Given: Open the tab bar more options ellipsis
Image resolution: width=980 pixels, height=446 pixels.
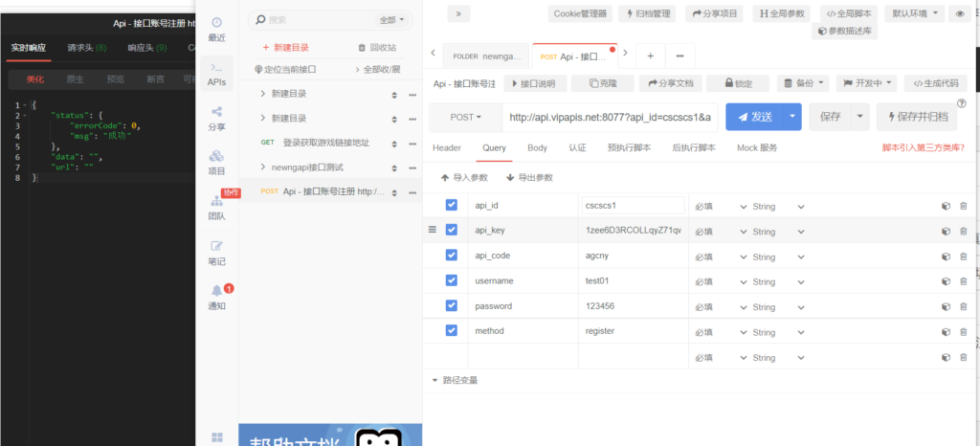Looking at the screenshot, I should coord(680,56).
